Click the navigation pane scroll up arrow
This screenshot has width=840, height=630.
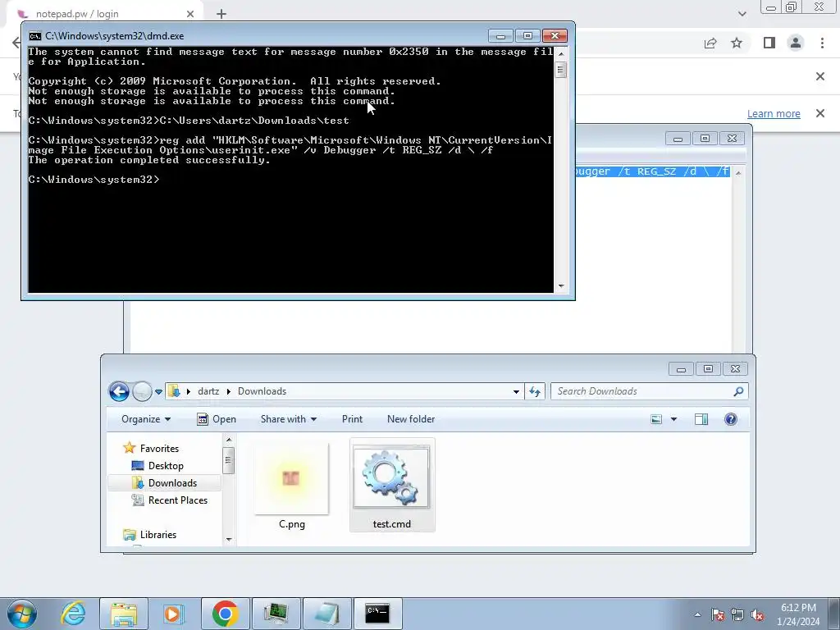point(229,440)
